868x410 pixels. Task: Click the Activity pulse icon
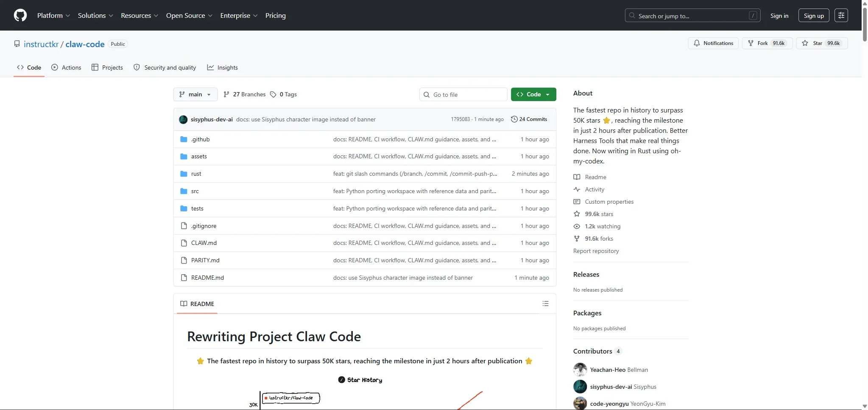pyautogui.click(x=577, y=189)
